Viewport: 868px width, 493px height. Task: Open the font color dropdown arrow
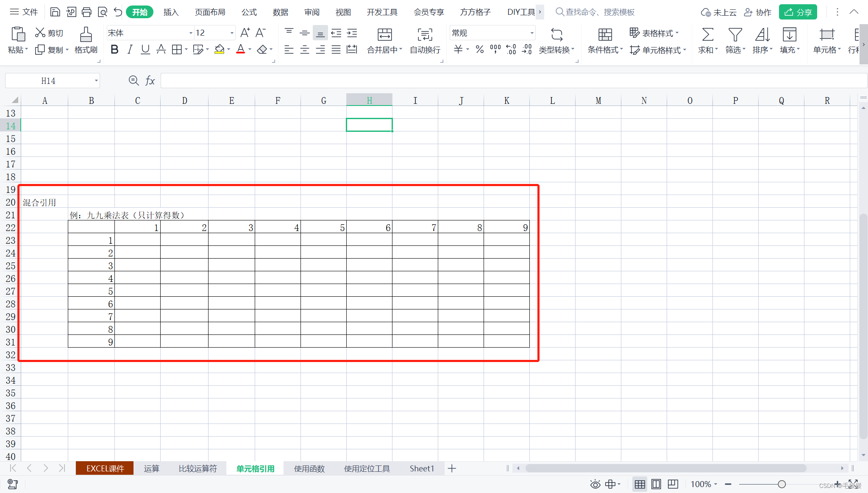tap(250, 50)
